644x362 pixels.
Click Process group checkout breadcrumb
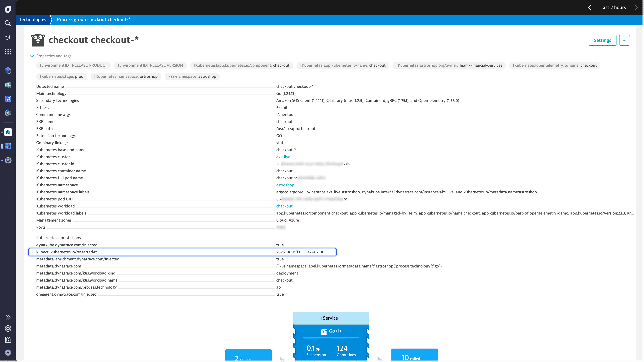[94, 19]
